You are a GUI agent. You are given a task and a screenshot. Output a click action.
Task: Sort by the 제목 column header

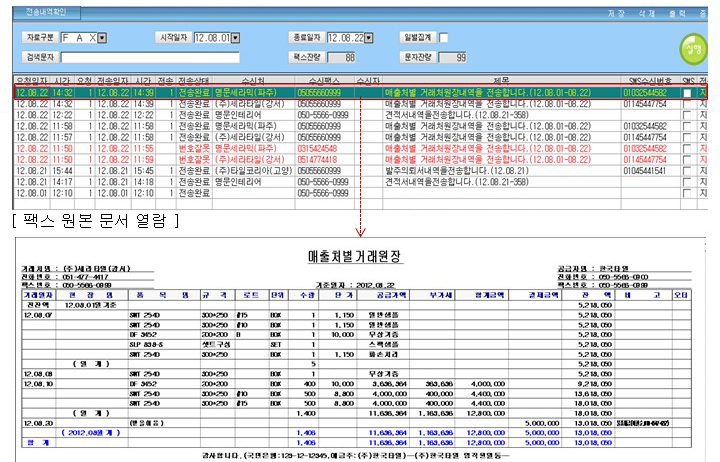(x=501, y=81)
